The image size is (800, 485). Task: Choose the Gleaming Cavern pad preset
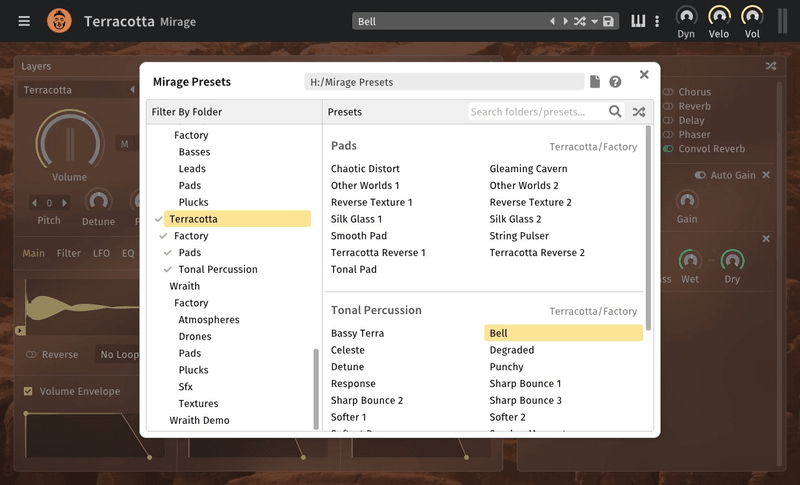click(x=528, y=169)
